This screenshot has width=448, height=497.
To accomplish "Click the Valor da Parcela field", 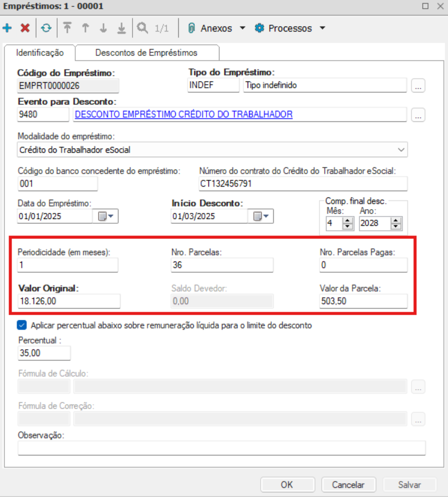I will pos(364,301).
